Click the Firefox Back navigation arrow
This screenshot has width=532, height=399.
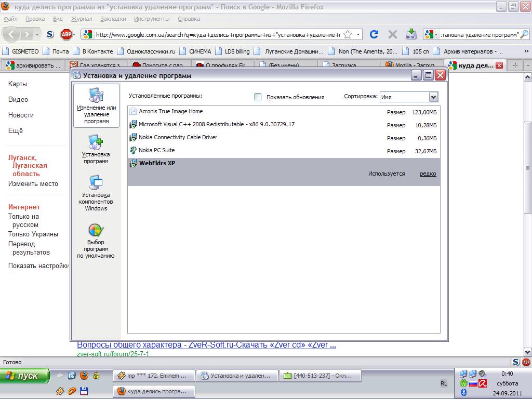(11, 34)
